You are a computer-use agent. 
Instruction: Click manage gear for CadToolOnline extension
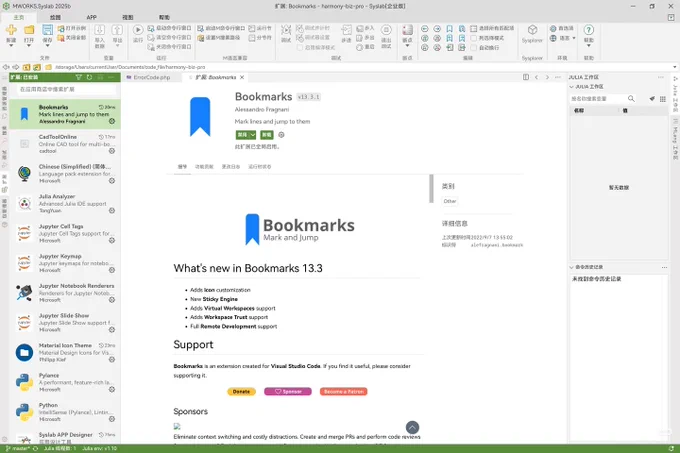pos(112,151)
